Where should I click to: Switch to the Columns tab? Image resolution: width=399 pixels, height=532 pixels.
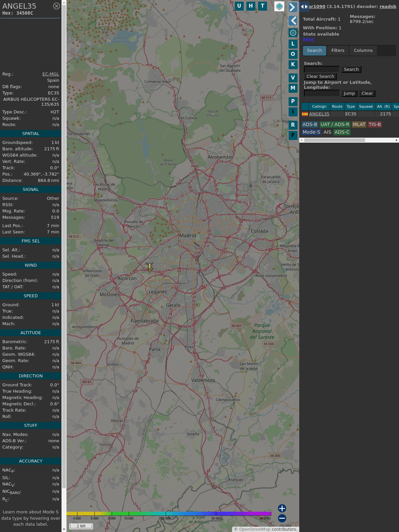[363, 51]
